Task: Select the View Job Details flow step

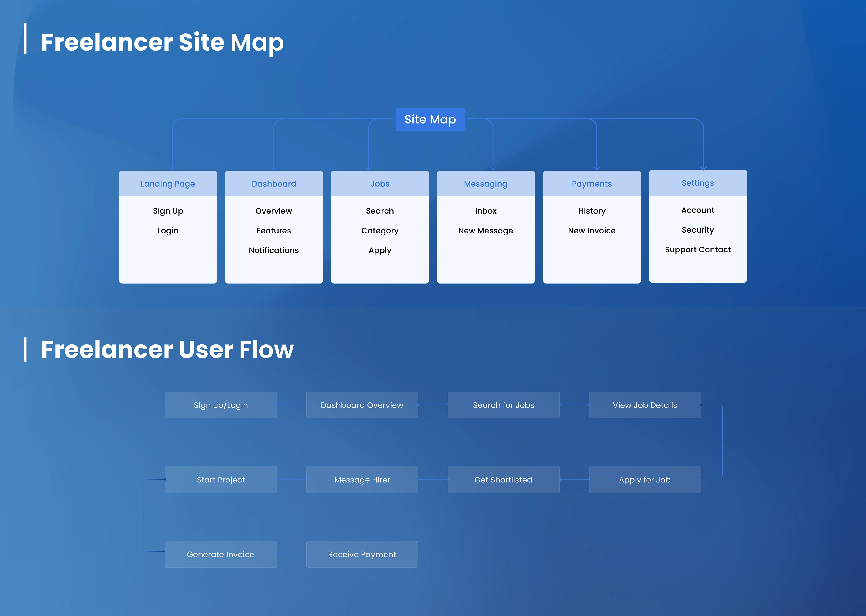Action: point(645,405)
